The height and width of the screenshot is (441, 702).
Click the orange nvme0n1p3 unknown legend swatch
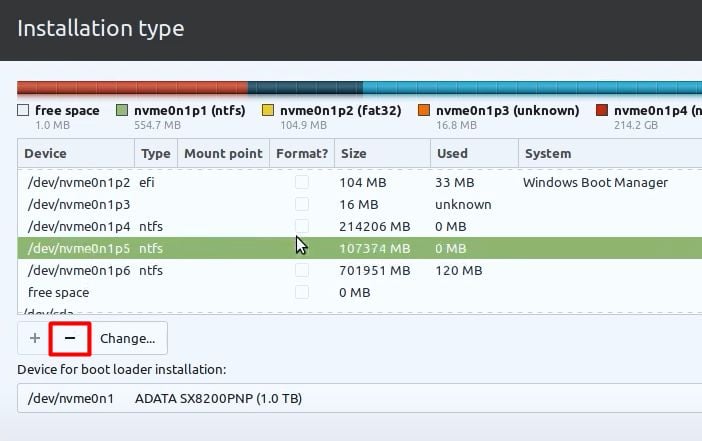(423, 111)
